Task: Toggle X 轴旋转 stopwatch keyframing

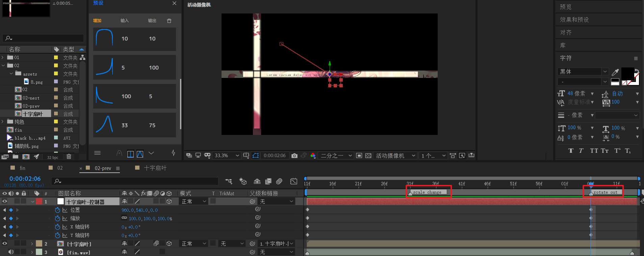Action: coord(57,227)
